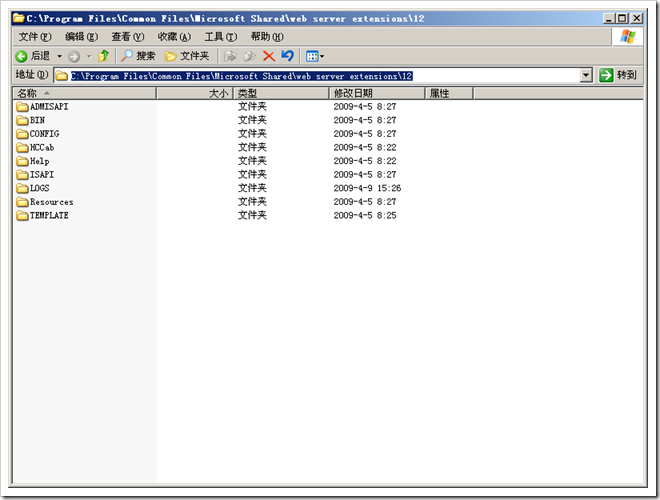The height and width of the screenshot is (500, 660).
Task: Open the 文件(F) menu
Action: point(35,37)
